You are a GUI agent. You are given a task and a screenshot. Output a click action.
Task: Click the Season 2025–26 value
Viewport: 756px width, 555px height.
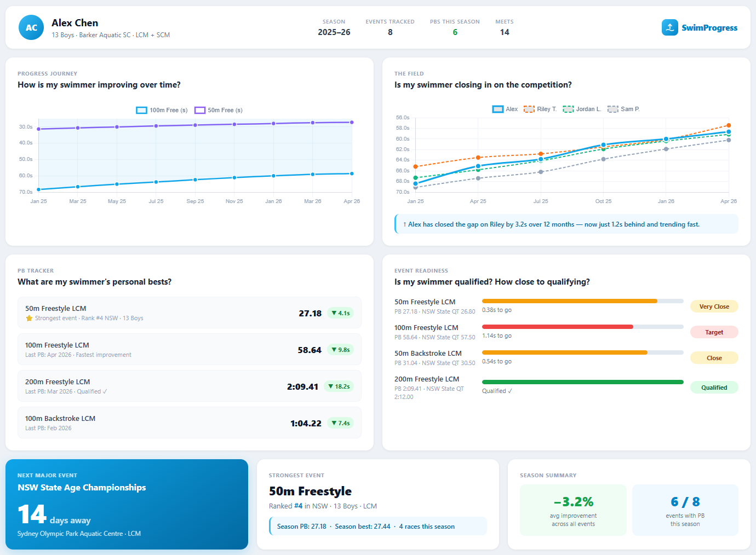click(x=334, y=32)
